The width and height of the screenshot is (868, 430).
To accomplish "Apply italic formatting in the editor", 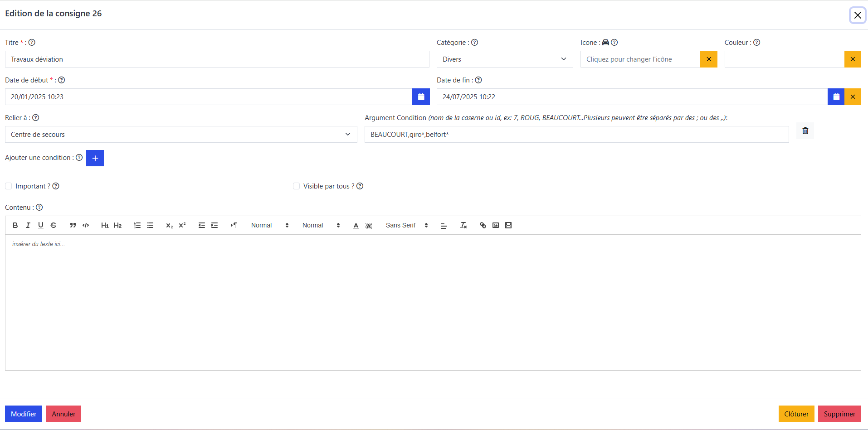I will (x=28, y=225).
